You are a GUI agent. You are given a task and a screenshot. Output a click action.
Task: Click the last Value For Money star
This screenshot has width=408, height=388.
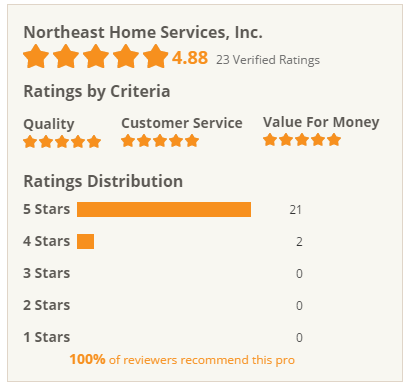pos(334,139)
